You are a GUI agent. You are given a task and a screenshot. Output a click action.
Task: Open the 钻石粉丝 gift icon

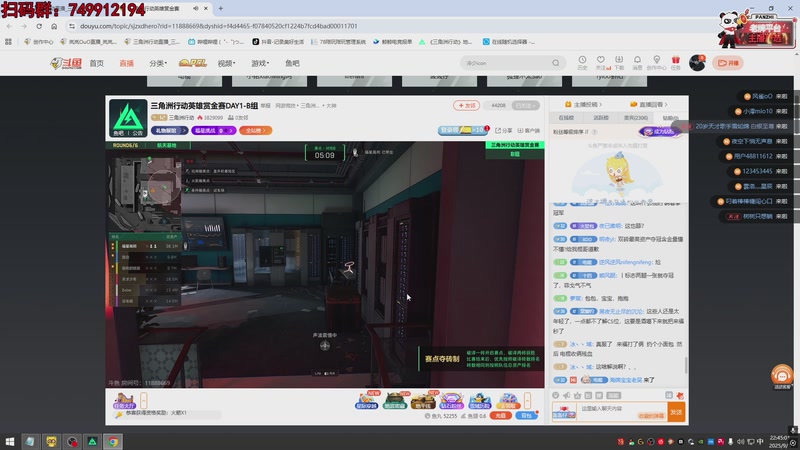coord(451,401)
